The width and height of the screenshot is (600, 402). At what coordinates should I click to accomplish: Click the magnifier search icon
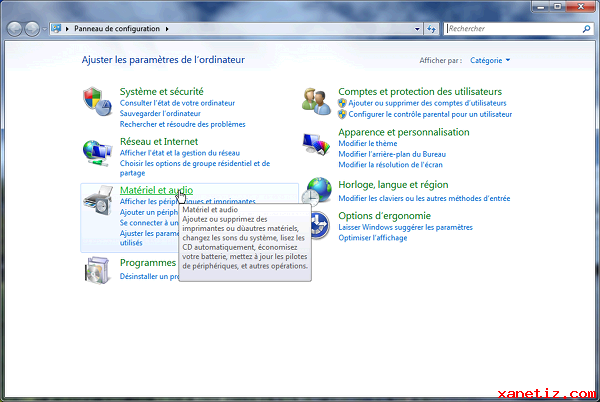click(586, 29)
